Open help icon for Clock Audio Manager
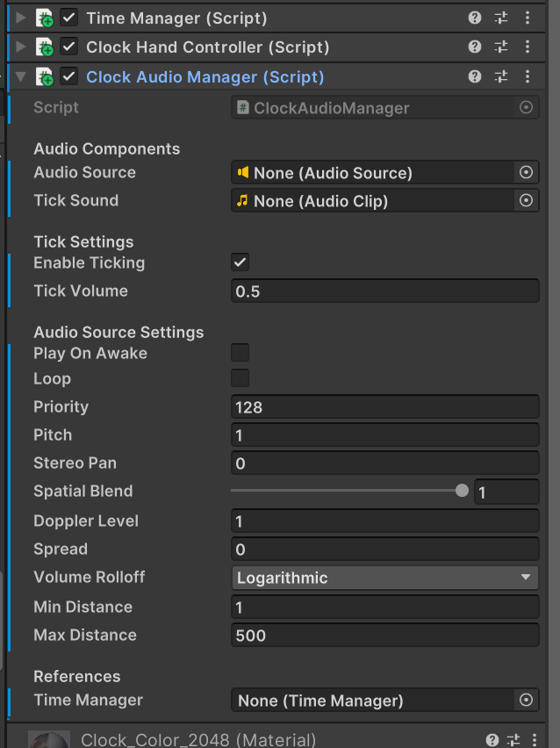The width and height of the screenshot is (560, 748). (474, 76)
